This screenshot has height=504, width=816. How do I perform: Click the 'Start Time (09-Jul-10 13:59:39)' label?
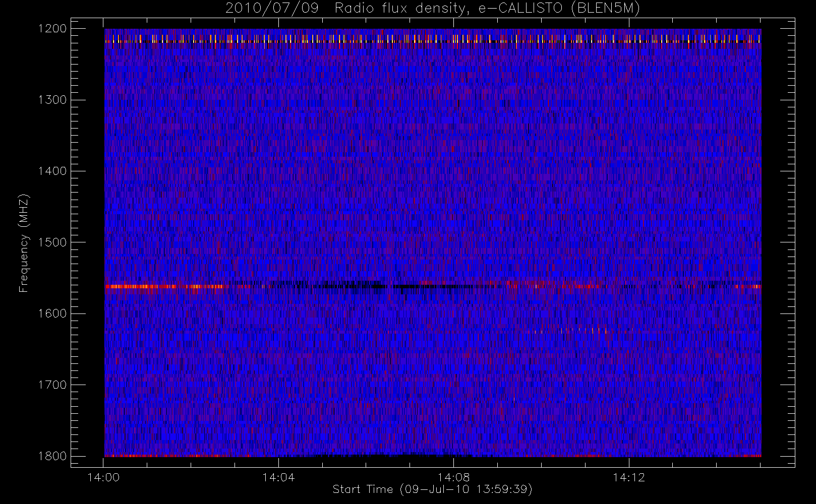pos(432,489)
